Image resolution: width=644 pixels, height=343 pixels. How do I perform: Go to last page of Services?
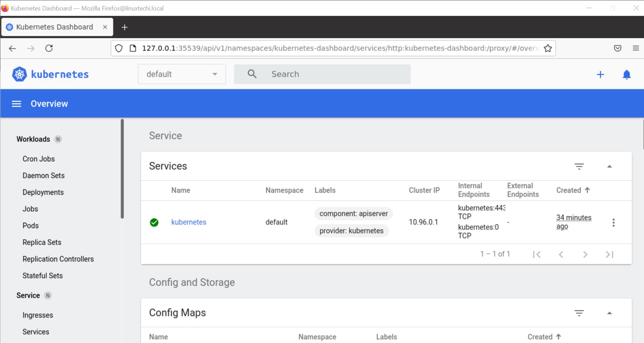[610, 254]
